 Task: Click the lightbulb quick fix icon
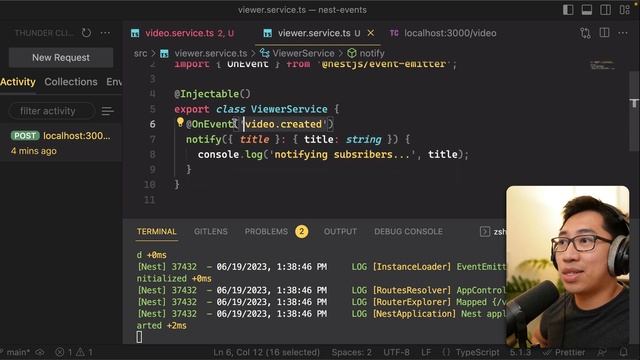click(180, 122)
